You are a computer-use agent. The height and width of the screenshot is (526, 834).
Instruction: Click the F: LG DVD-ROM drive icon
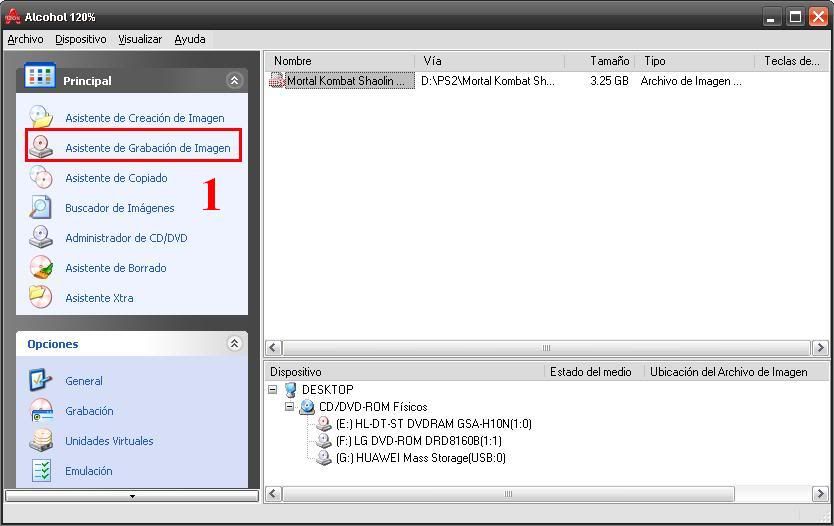324,441
